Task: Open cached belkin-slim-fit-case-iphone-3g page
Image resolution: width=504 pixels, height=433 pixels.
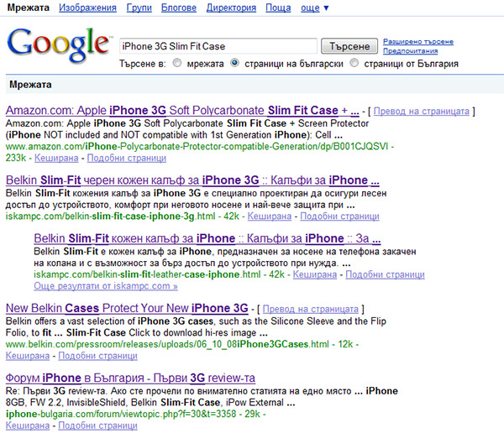Action: click(270, 216)
